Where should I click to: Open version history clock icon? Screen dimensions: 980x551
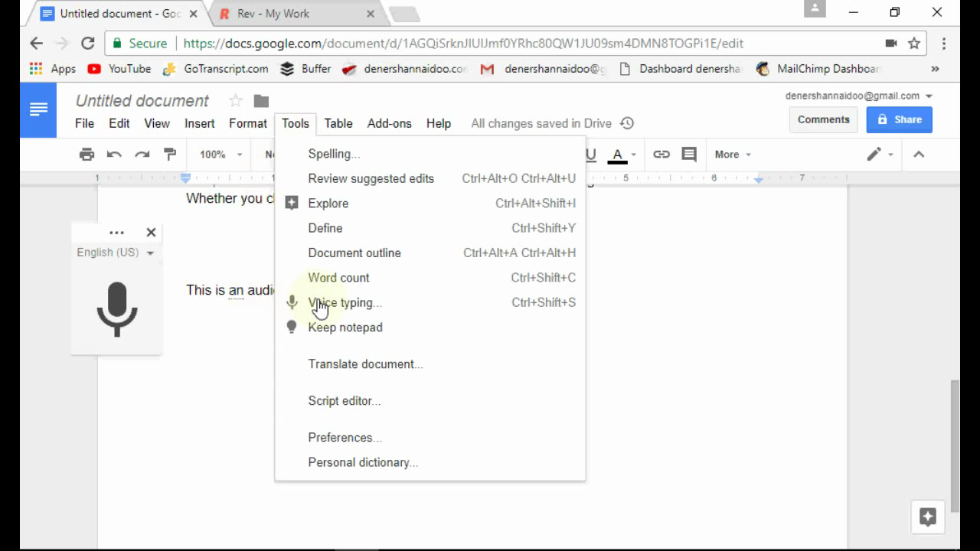pos(627,123)
